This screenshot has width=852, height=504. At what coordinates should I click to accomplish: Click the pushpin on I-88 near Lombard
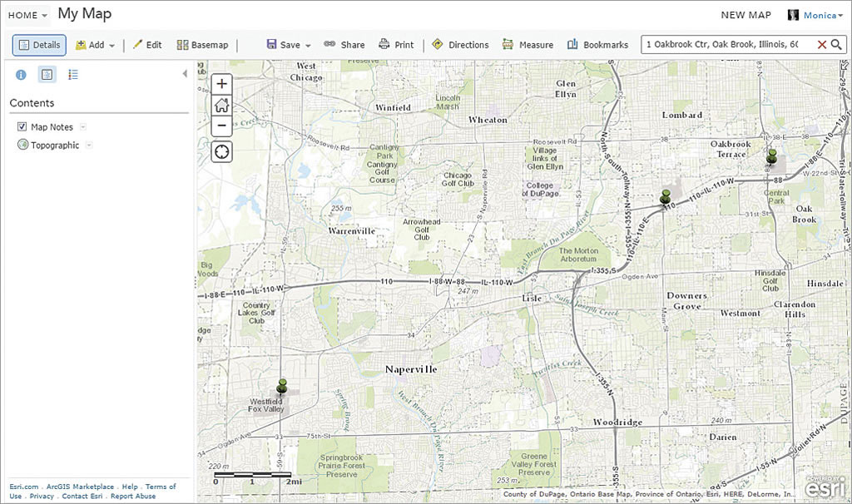click(x=666, y=196)
